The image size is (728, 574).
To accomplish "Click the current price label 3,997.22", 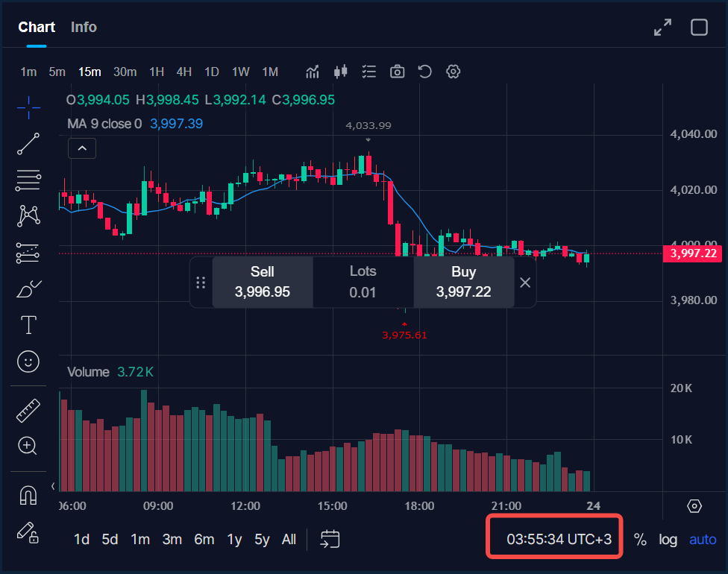I will point(692,253).
